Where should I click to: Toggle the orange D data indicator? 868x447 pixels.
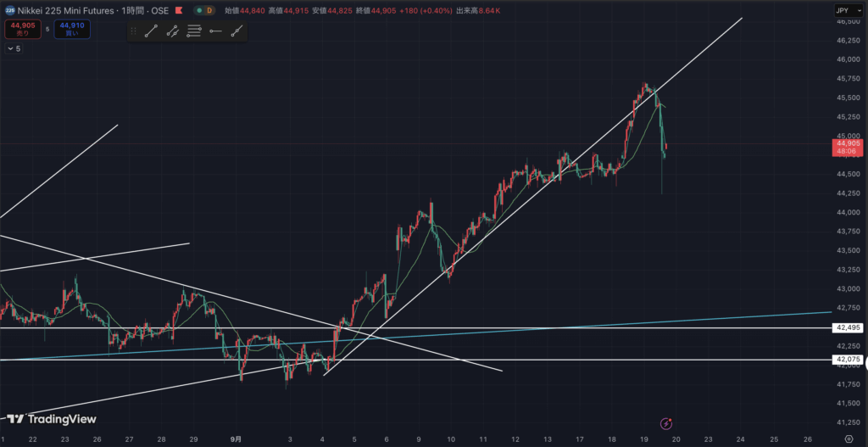tap(209, 10)
